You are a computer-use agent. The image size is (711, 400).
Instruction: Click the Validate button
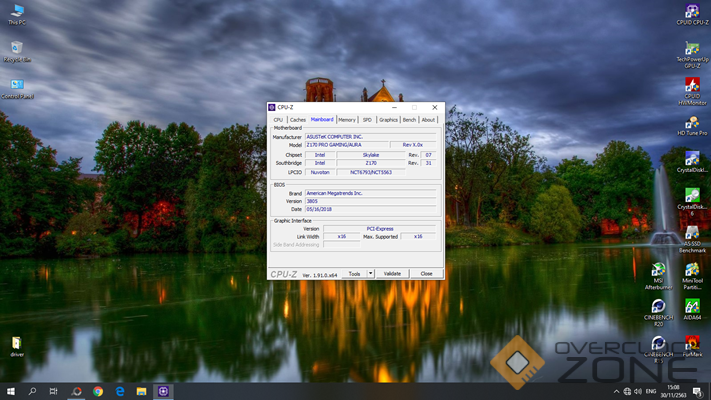392,273
